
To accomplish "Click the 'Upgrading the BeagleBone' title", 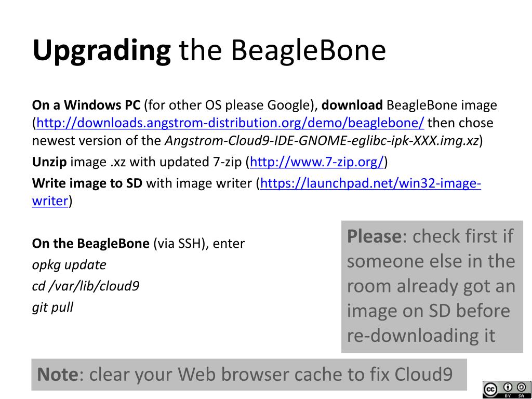I will 209,50.
